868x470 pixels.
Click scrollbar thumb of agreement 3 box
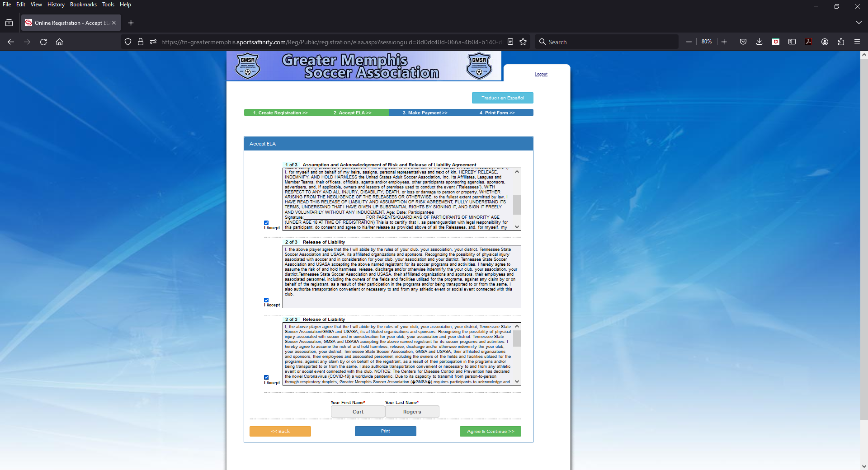pos(517,338)
